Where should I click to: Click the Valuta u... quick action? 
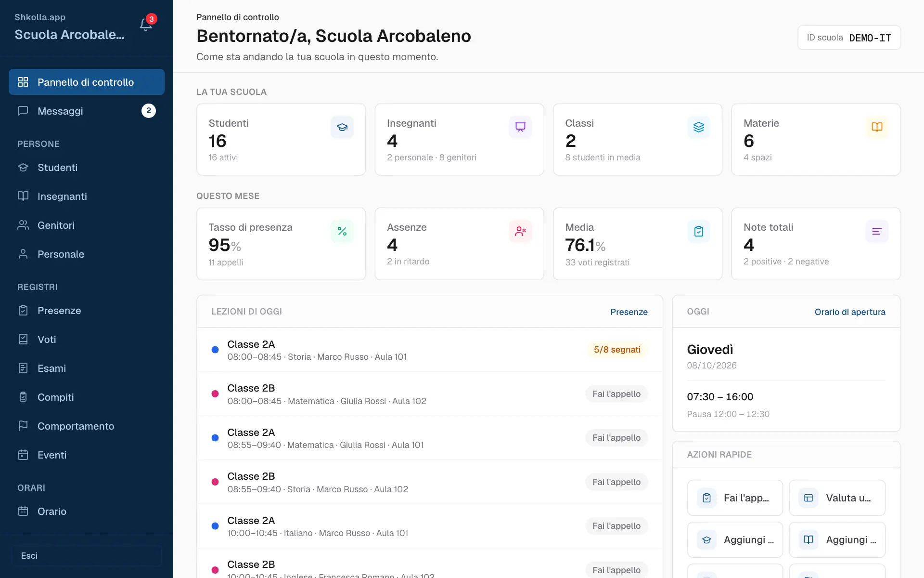point(837,498)
